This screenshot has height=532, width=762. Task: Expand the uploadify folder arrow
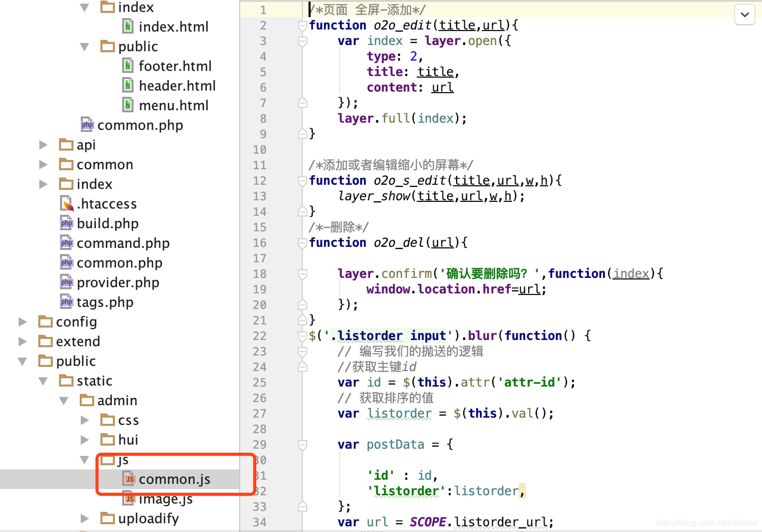tap(85, 519)
